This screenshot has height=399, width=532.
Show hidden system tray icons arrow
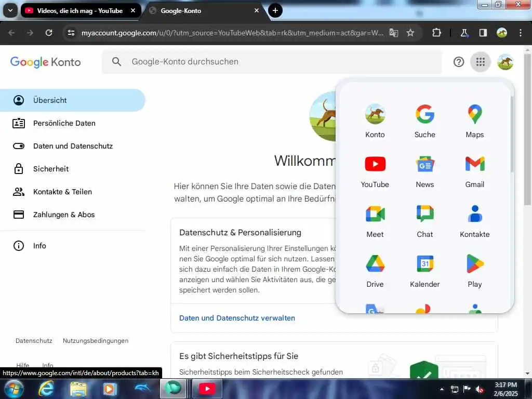tap(442, 389)
